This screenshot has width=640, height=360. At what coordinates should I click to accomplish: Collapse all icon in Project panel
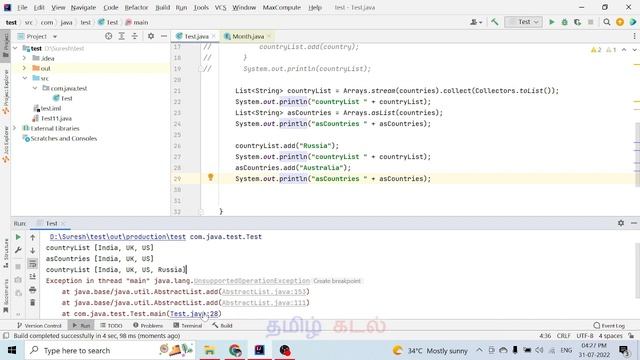click(135, 36)
